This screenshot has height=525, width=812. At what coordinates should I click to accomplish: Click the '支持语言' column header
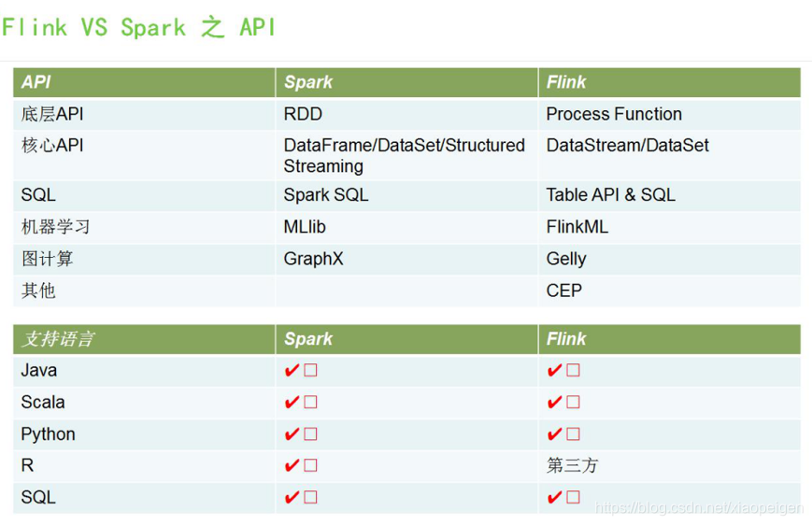coord(58,339)
